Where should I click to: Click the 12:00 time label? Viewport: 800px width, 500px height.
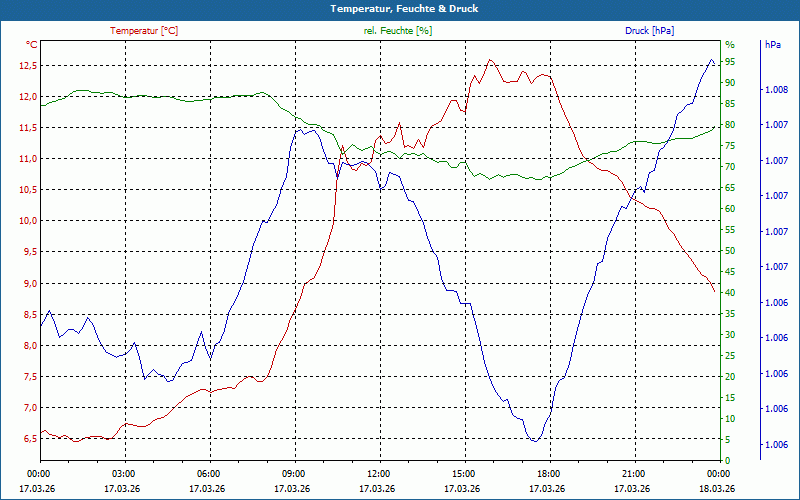click(378, 473)
